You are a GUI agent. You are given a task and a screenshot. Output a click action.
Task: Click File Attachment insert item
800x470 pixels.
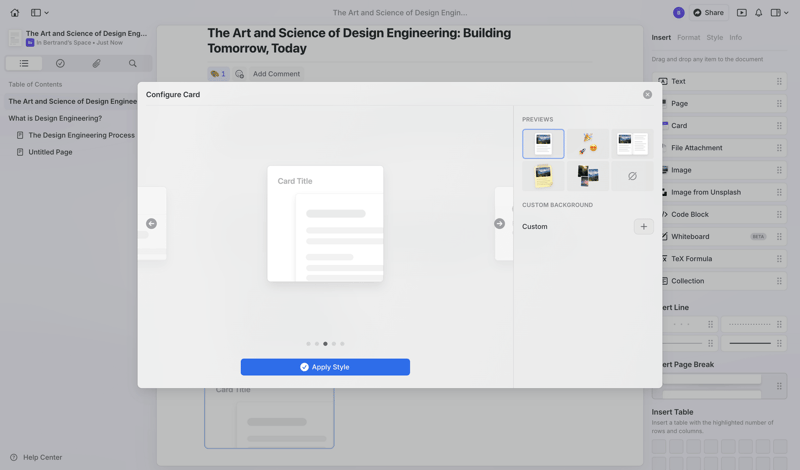pos(724,148)
